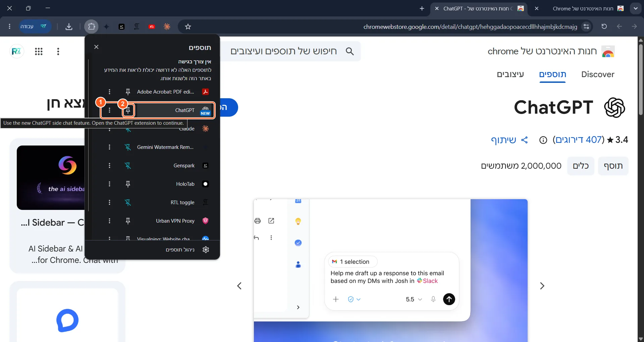Toggle pin for HoloTab extension
The height and width of the screenshot is (342, 644).
(128, 184)
